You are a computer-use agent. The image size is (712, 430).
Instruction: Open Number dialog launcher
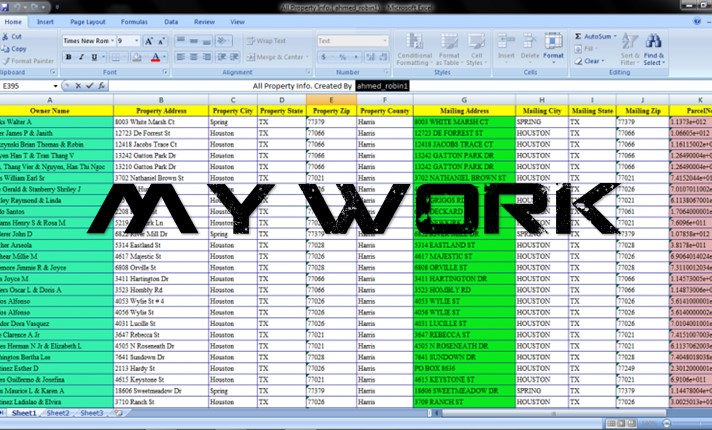[x=387, y=72]
